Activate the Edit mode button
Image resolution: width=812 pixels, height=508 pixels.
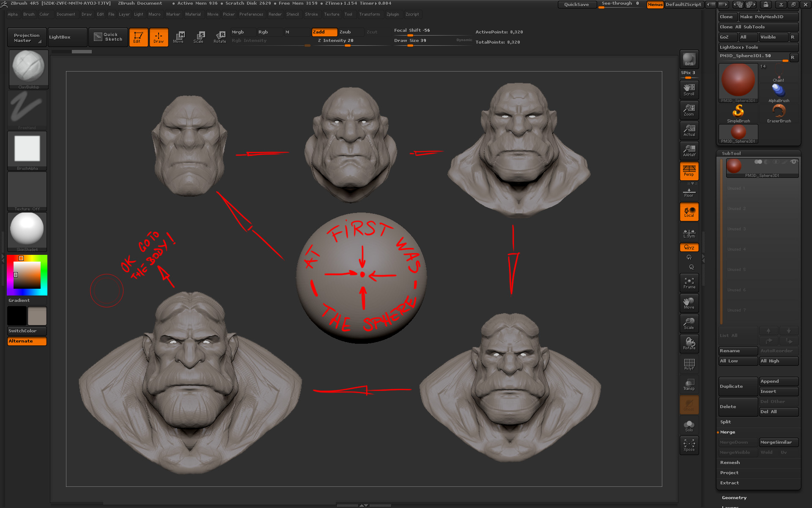coord(138,37)
